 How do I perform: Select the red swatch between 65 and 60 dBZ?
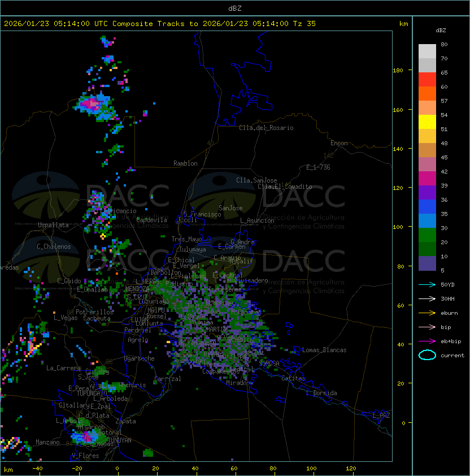(x=427, y=80)
